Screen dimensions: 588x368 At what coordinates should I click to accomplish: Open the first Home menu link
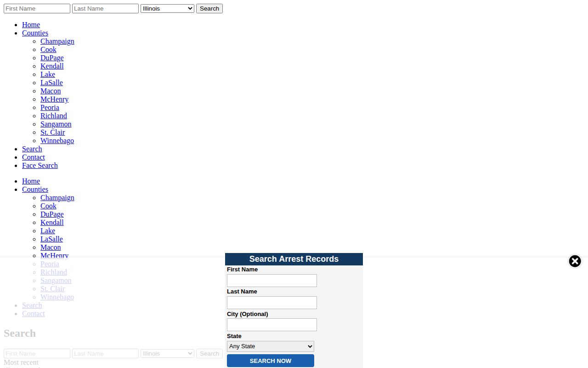pos(31,25)
